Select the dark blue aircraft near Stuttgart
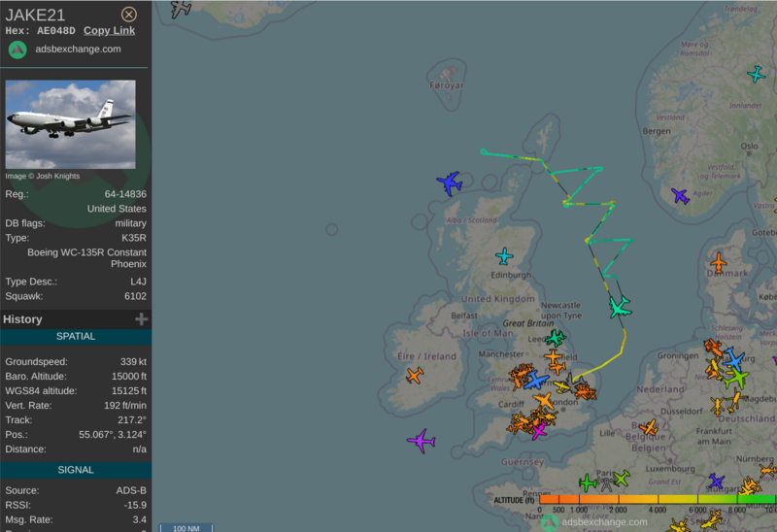Viewport: 777px width, 532px height. point(716,481)
